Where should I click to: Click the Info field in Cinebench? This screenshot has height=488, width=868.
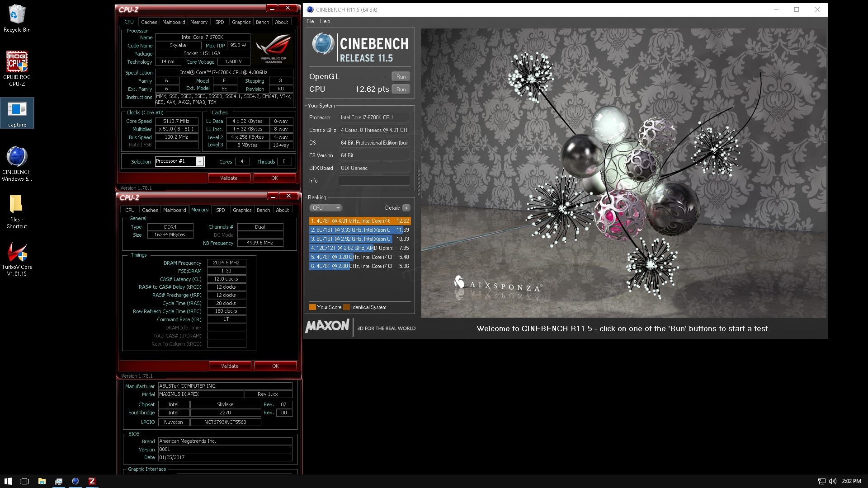(x=374, y=181)
